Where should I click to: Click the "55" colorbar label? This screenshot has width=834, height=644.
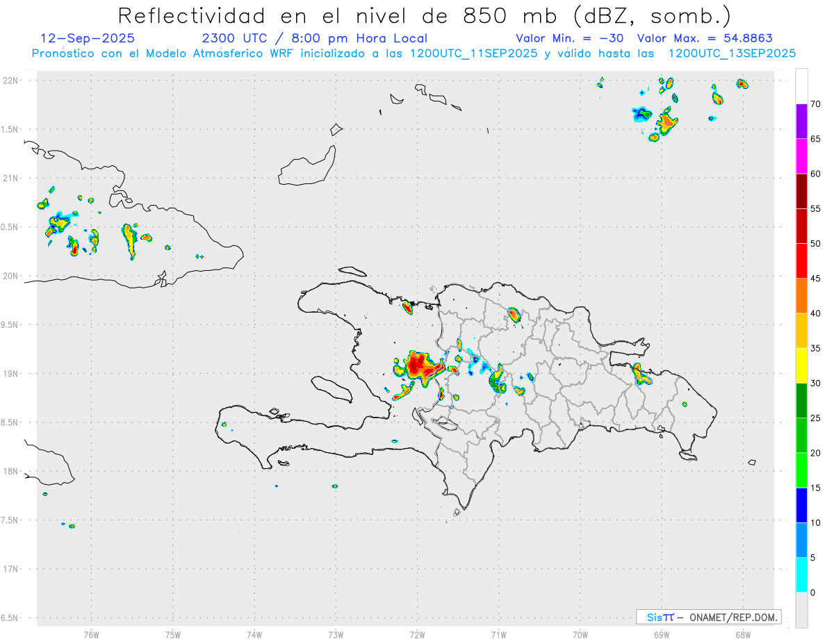pyautogui.click(x=816, y=208)
